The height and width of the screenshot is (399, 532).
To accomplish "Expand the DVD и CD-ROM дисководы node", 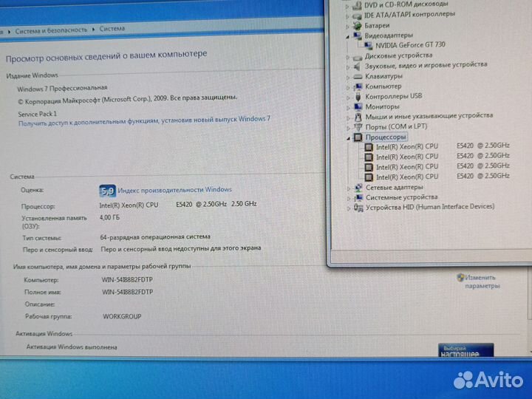I will (x=347, y=7).
